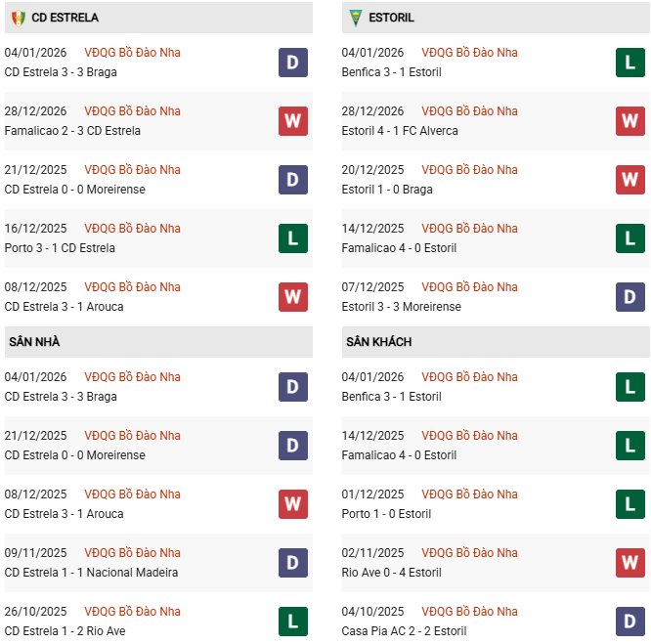Select the ESTORIL header title
Image resolution: width=651 pixels, height=644 pixels.
tap(393, 18)
